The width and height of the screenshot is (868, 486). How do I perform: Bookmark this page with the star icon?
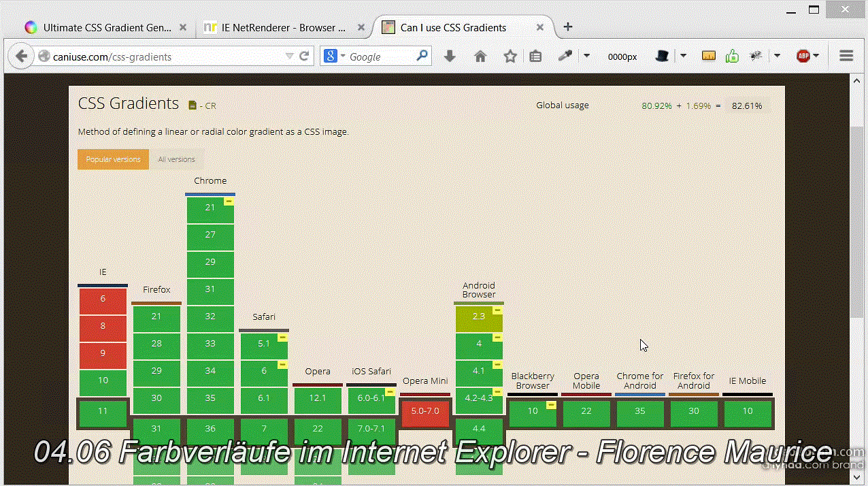tap(510, 56)
